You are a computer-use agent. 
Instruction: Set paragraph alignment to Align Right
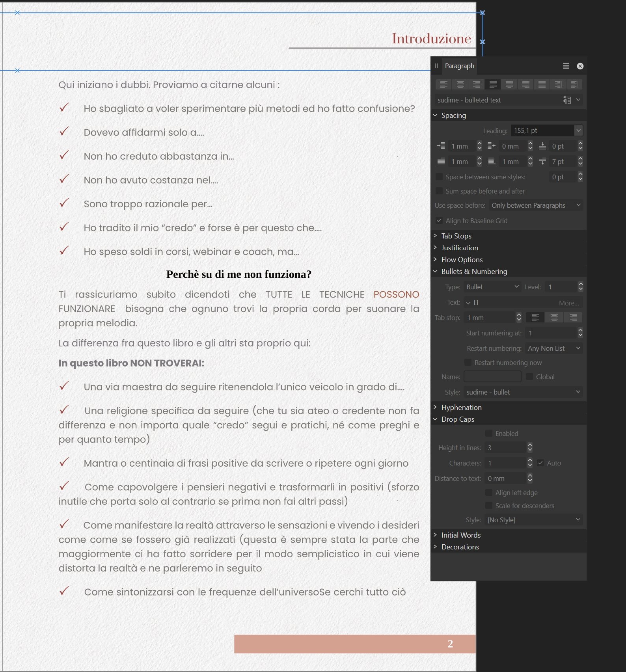coord(477,84)
